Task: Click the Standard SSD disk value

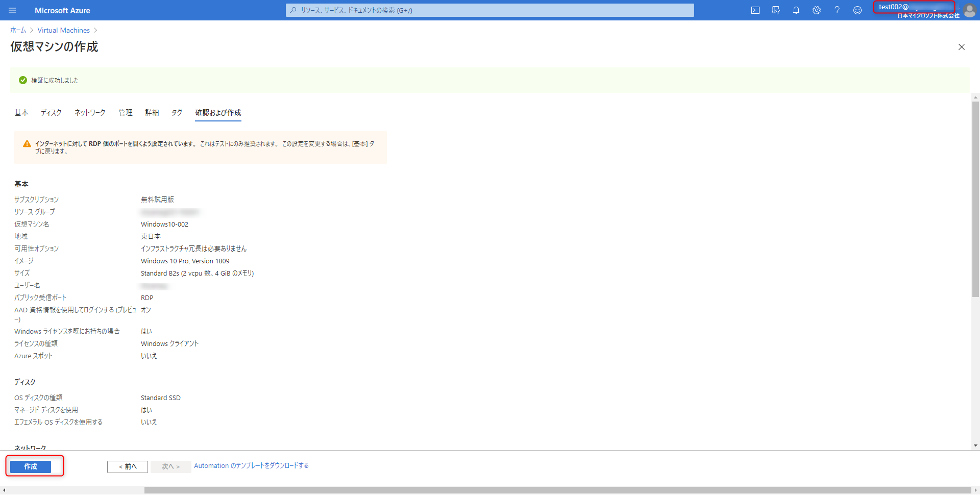Action: coord(161,398)
